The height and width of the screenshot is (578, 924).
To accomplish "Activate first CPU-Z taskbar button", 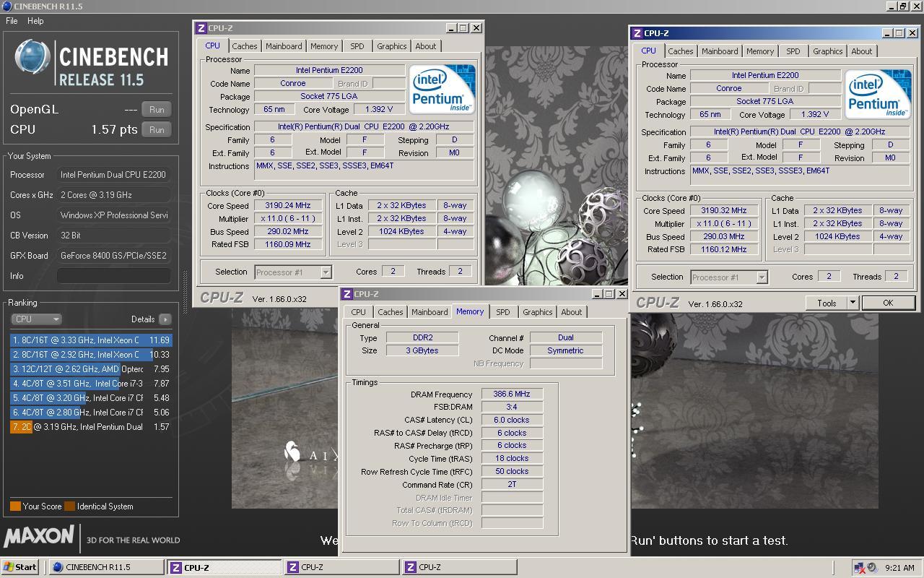I will pos(224,567).
